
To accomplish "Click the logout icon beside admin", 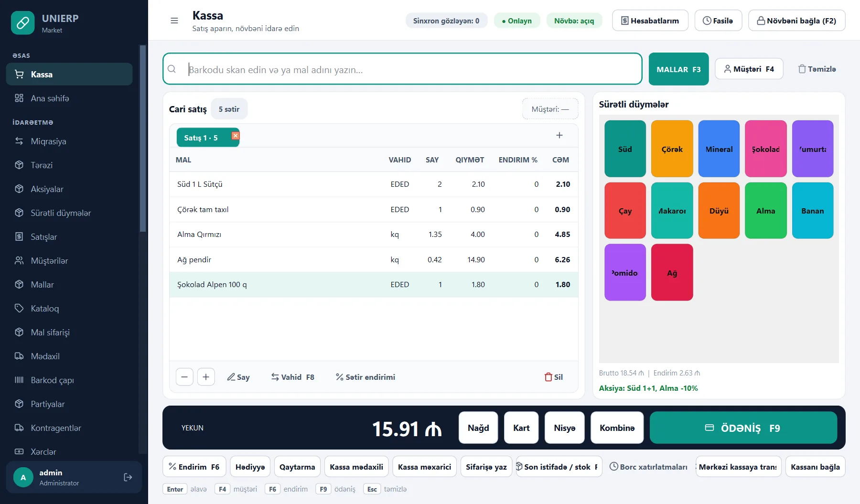I will click(128, 477).
